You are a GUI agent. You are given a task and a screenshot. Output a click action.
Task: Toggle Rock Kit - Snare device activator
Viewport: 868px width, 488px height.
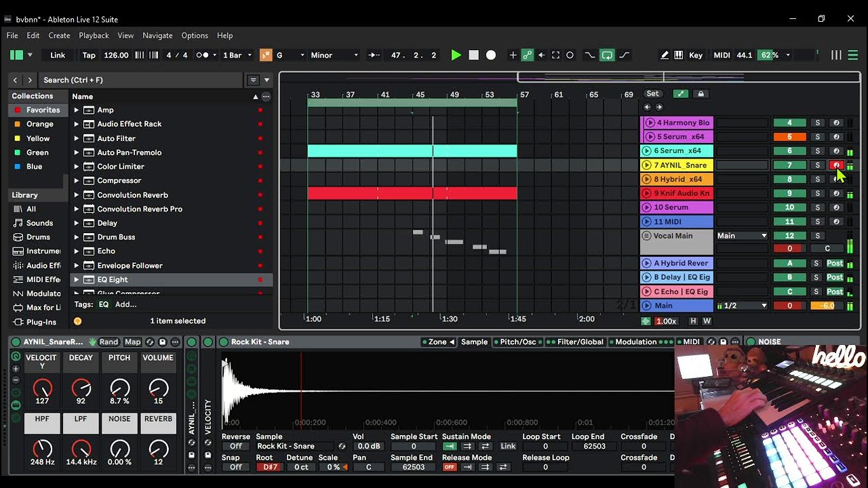pyautogui.click(x=224, y=342)
